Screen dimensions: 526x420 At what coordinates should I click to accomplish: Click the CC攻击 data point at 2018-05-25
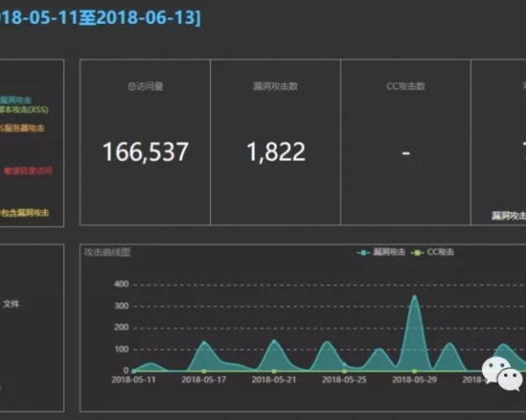(x=344, y=371)
